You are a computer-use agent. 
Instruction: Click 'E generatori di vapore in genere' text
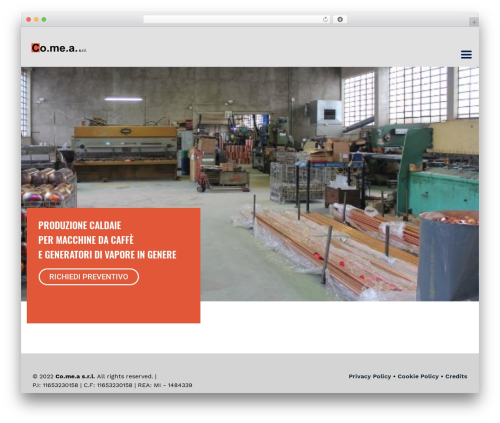(107, 255)
